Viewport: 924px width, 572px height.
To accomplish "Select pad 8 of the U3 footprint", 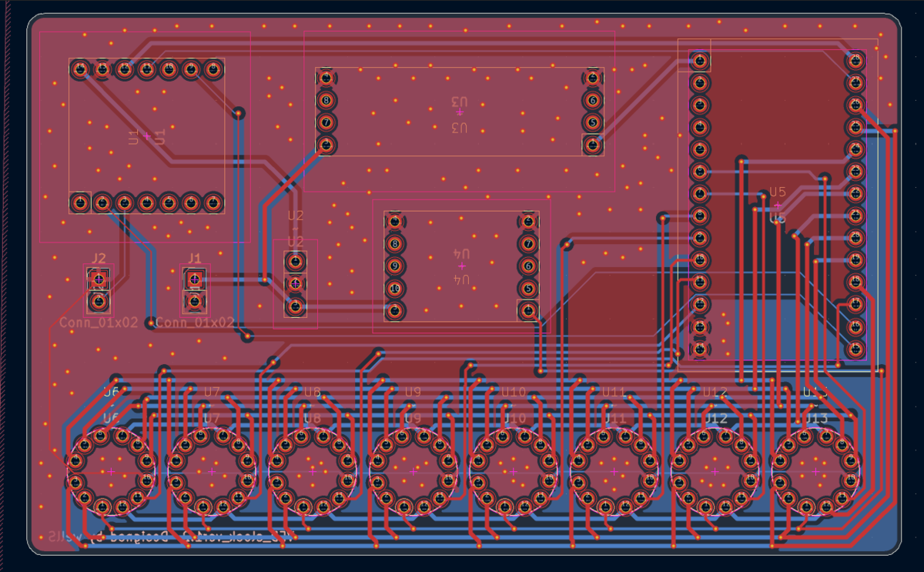I will (326, 100).
